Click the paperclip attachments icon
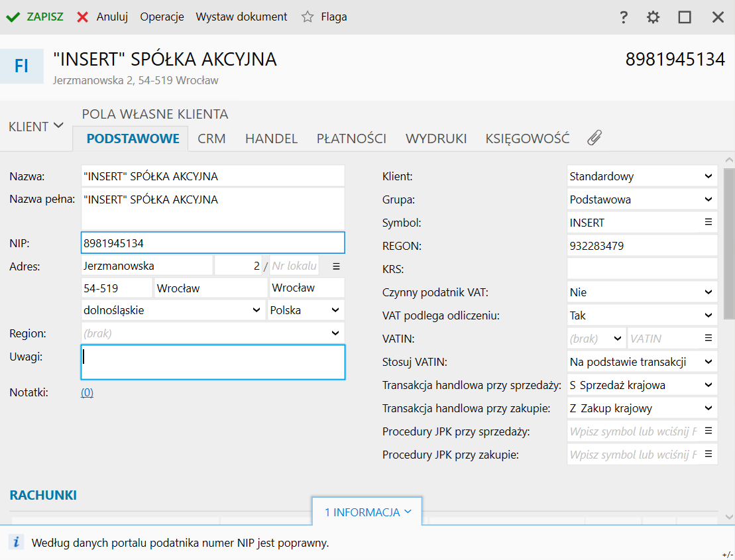Image resolution: width=735 pixels, height=560 pixels. click(x=594, y=138)
